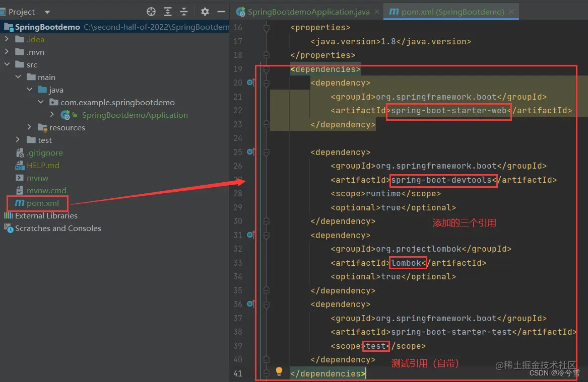Click the java.version 1.8 line
Image resolution: width=588 pixels, height=382 pixels.
click(390, 42)
